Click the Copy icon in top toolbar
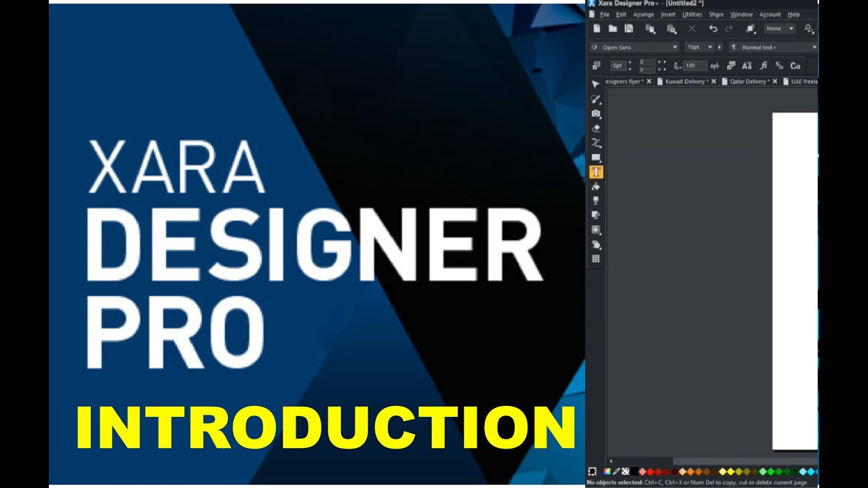 [650, 28]
